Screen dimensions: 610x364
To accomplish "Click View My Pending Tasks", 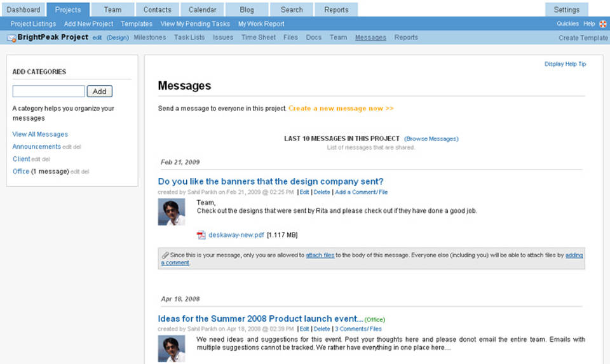I will coord(195,24).
